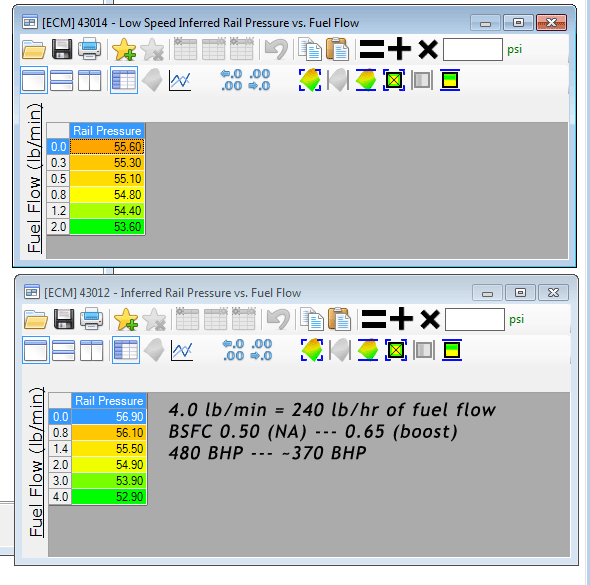Paste clipboard icon in 43014 window

tap(338, 49)
